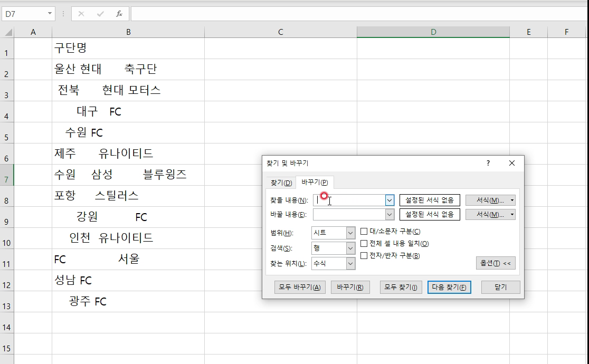
Task: Select column F header
Action: [x=566, y=32]
